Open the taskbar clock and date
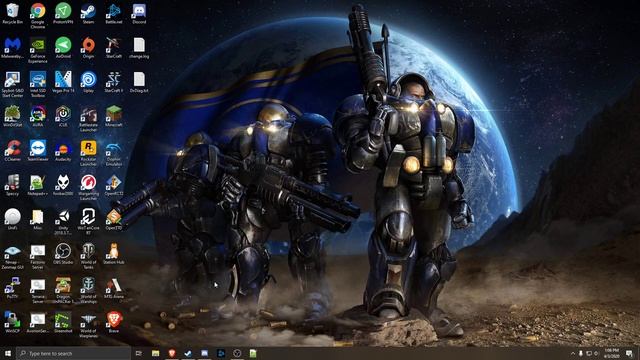This screenshot has height=360, width=640. point(611,353)
